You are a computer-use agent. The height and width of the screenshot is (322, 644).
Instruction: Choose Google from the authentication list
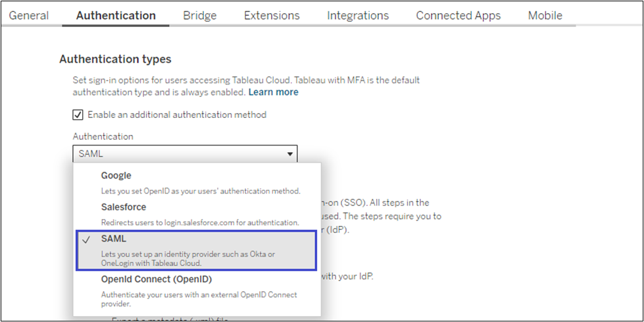tap(116, 176)
